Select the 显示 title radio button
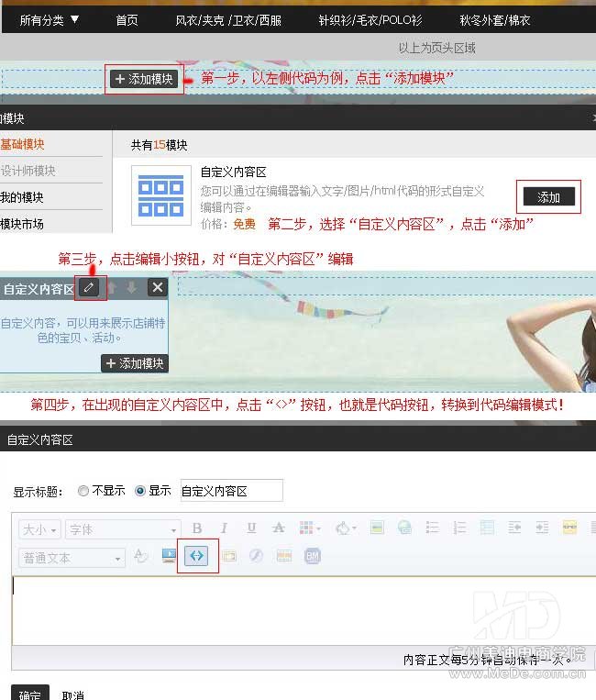 [x=140, y=491]
